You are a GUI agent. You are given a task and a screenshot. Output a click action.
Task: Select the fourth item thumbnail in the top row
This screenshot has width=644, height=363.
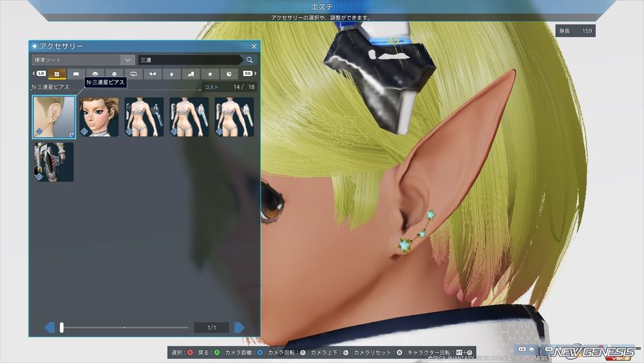pyautogui.click(x=189, y=117)
